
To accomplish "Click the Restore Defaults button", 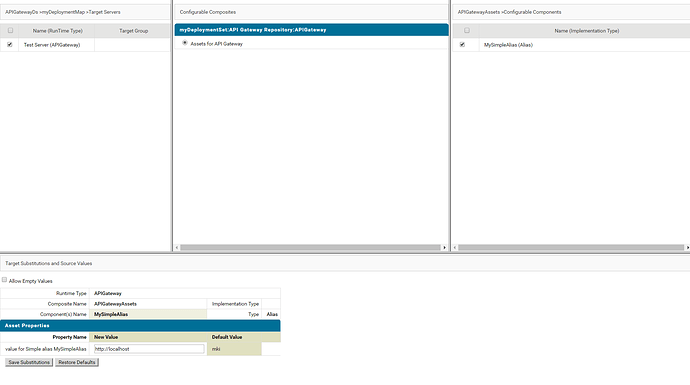I will [77, 362].
